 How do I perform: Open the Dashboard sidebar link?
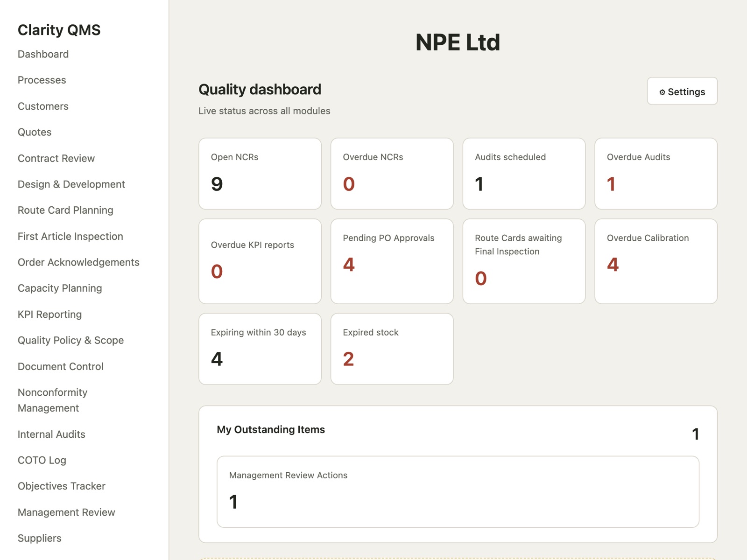43,54
